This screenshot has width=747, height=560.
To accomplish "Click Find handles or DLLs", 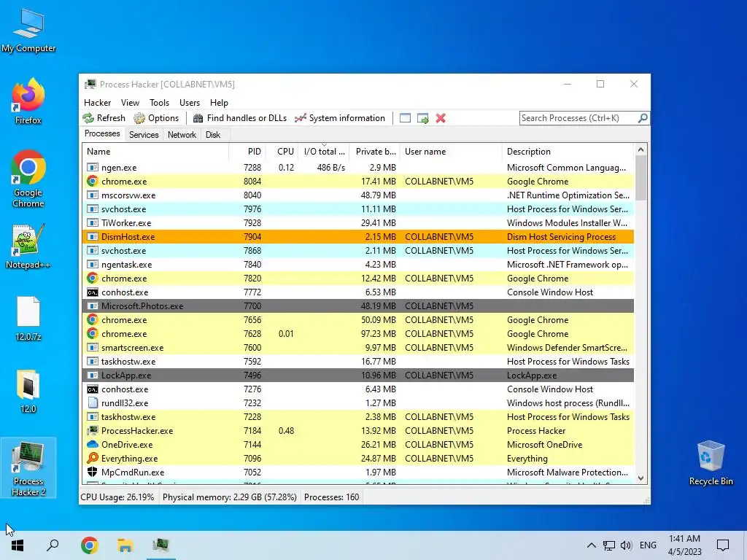I will pyautogui.click(x=239, y=118).
